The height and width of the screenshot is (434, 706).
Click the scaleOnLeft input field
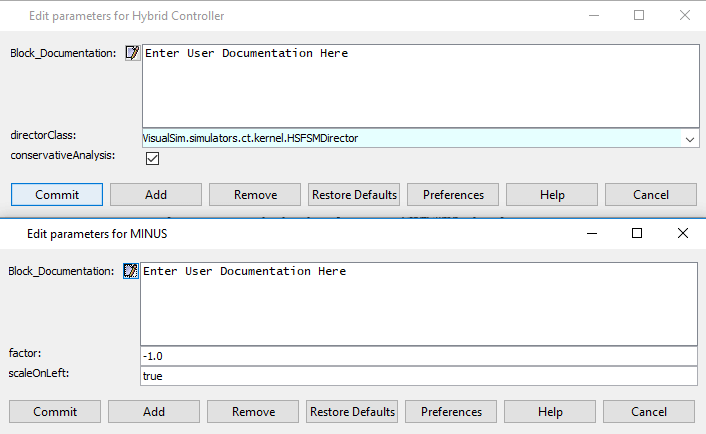[x=418, y=377]
